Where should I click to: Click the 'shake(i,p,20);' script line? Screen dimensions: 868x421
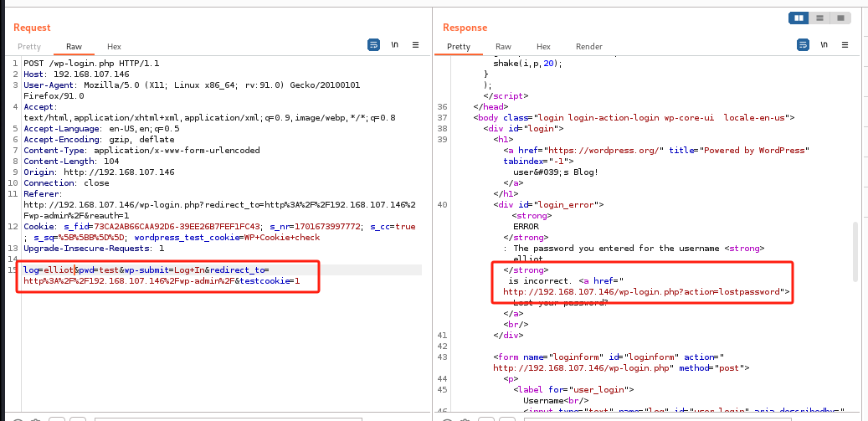(x=527, y=63)
